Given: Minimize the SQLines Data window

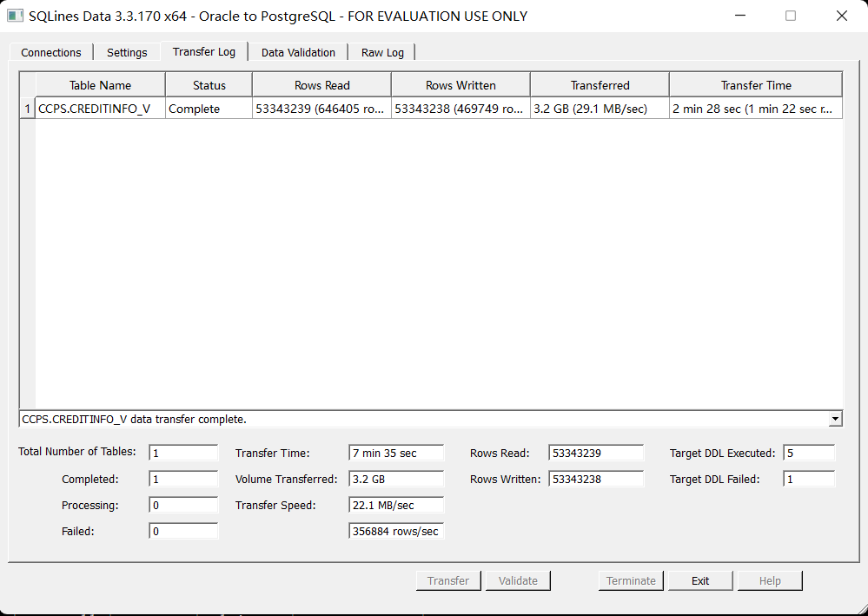Looking at the screenshot, I should point(739,16).
